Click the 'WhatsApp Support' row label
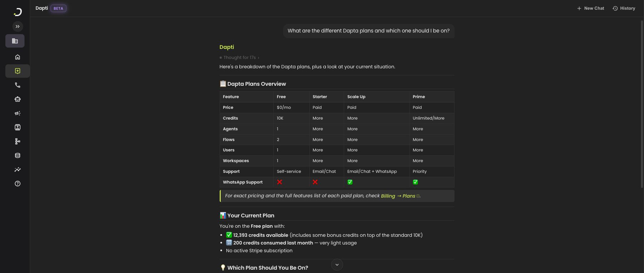The width and height of the screenshot is (644, 273). [243, 182]
